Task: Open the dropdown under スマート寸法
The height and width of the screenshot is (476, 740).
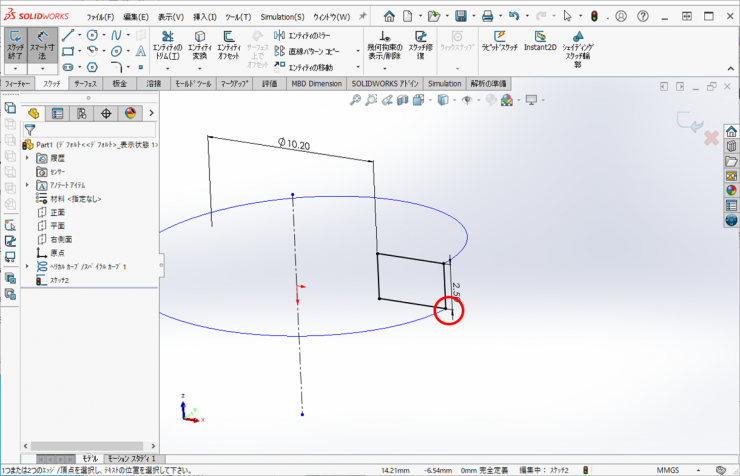Action: click(x=43, y=68)
